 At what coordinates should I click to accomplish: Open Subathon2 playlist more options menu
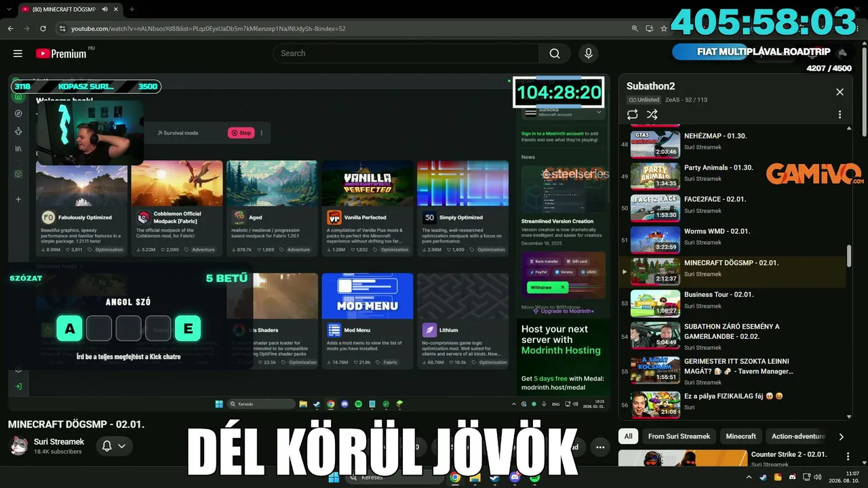[x=840, y=115]
